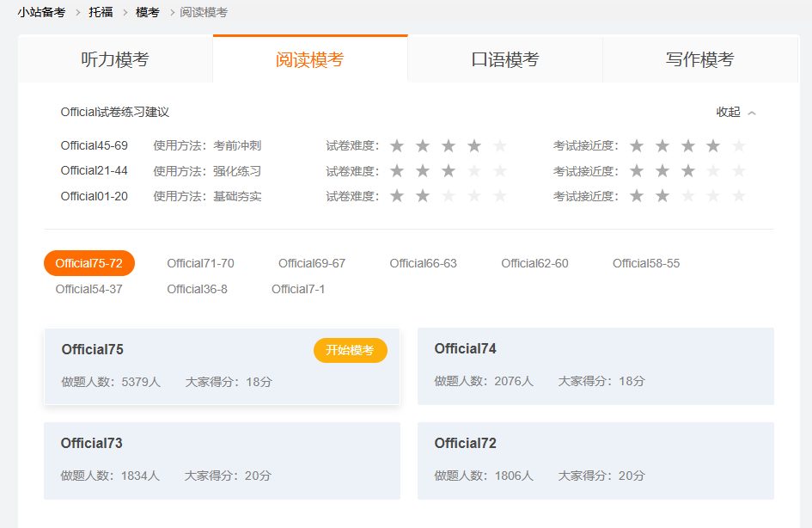
Task: Choose the Official58-55 test range
Action: (x=646, y=263)
